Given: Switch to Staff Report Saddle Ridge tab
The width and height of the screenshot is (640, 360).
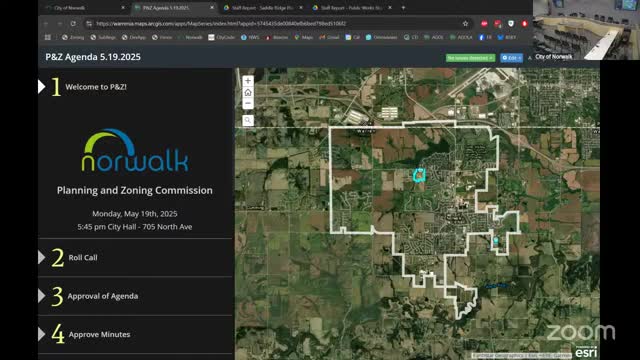Looking at the screenshot, I should click(x=262, y=8).
